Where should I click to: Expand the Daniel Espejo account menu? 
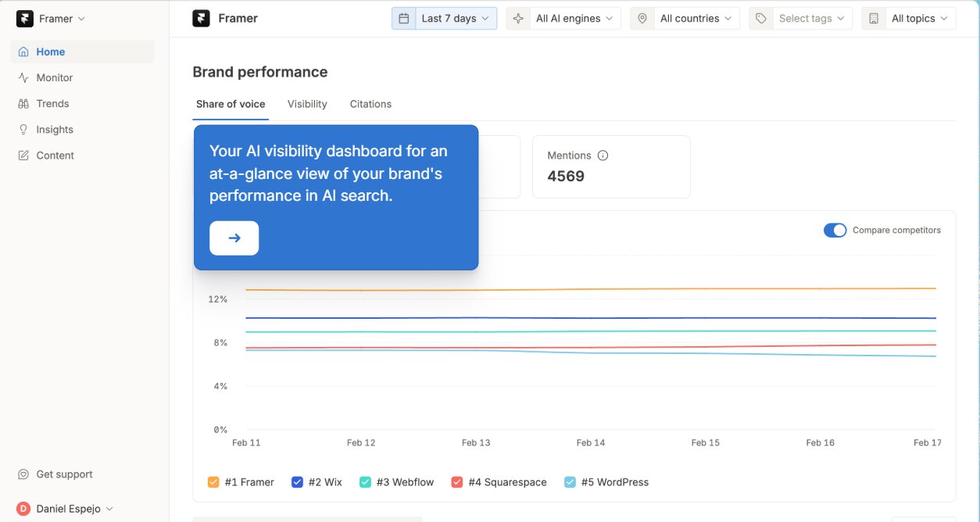pos(66,509)
